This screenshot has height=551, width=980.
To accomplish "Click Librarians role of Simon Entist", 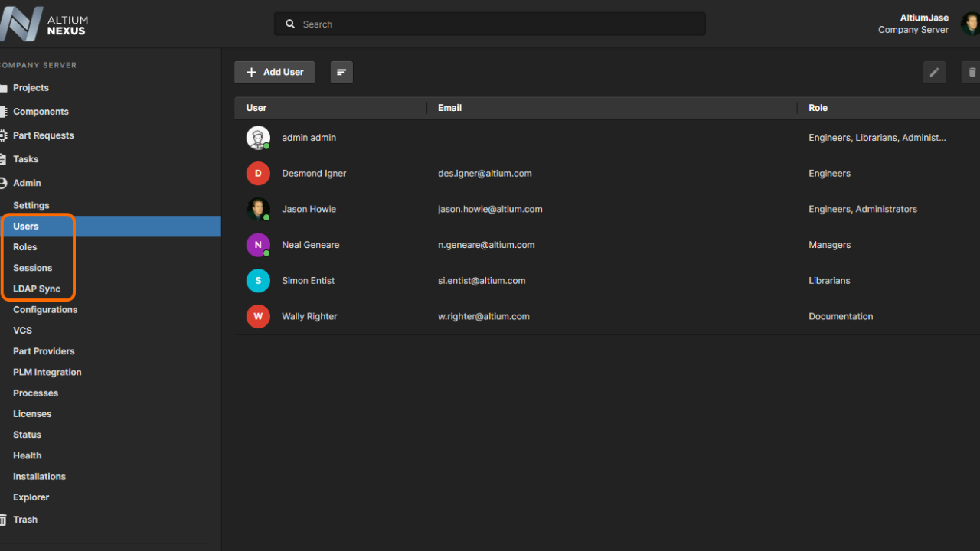I will point(829,281).
